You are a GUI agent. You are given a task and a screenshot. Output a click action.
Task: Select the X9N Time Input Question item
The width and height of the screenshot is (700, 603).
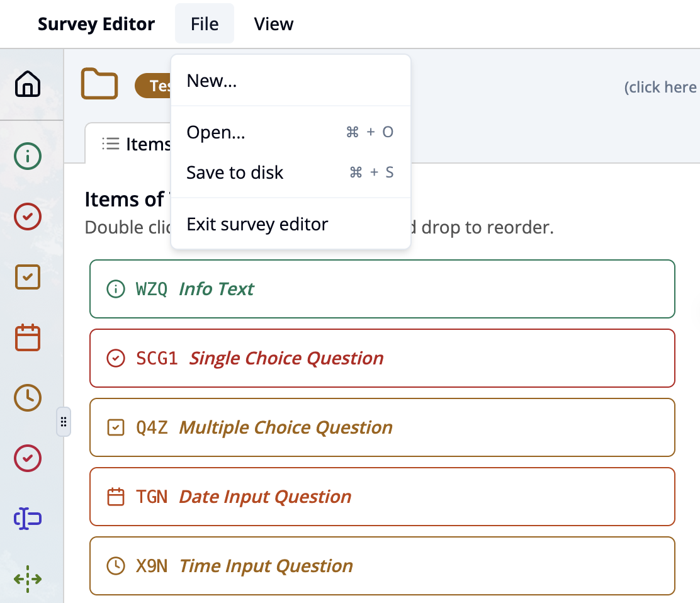[382, 565]
